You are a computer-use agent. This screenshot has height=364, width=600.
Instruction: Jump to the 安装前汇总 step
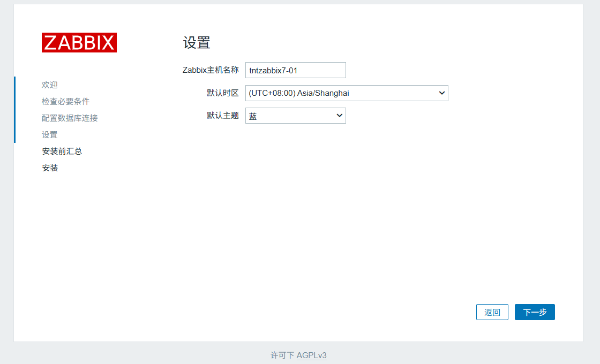[62, 151]
